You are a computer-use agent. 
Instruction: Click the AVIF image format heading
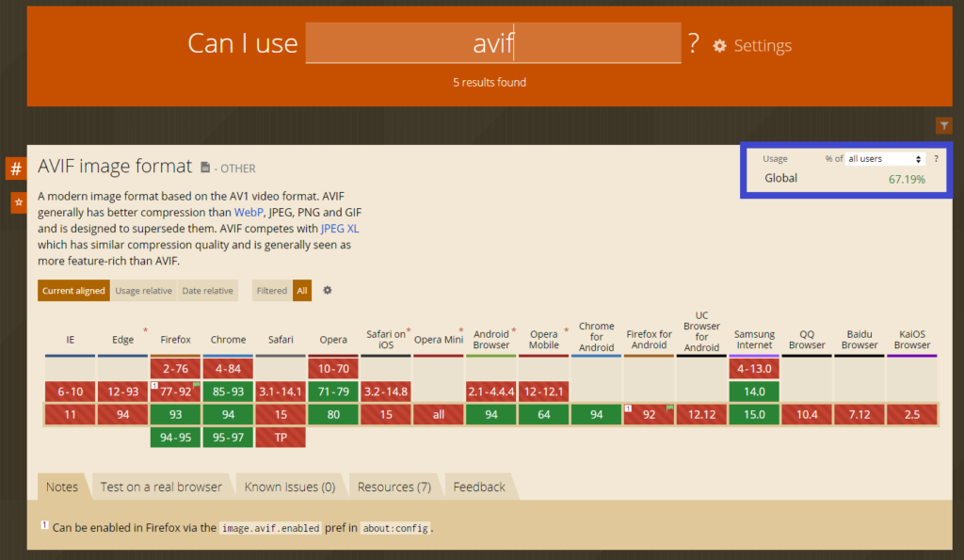pyautogui.click(x=115, y=166)
